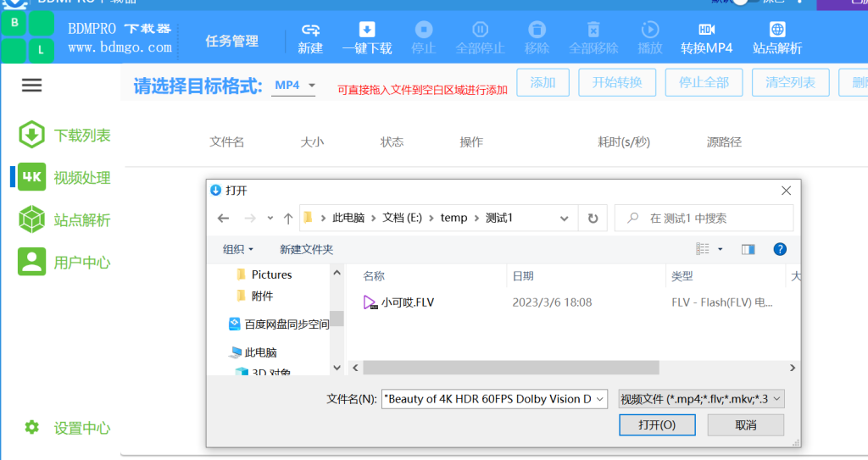This screenshot has width=868, height=460.
Task: Click the 文件名 column header
Action: (227, 142)
